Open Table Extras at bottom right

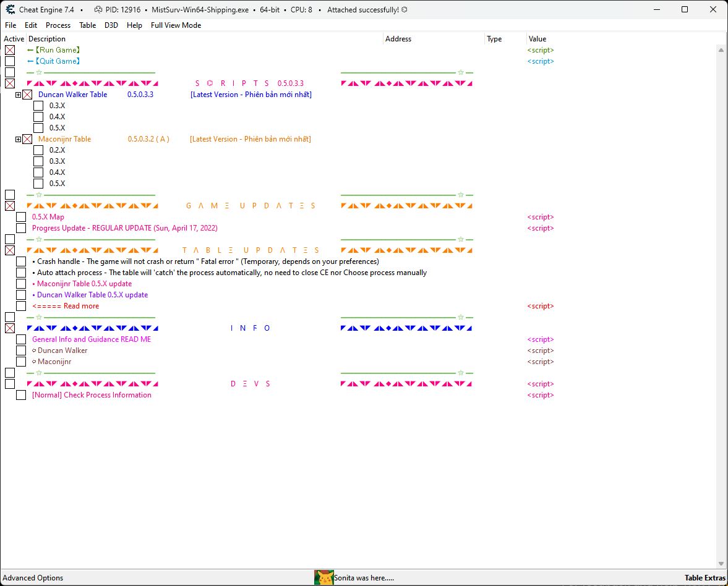coord(704,578)
